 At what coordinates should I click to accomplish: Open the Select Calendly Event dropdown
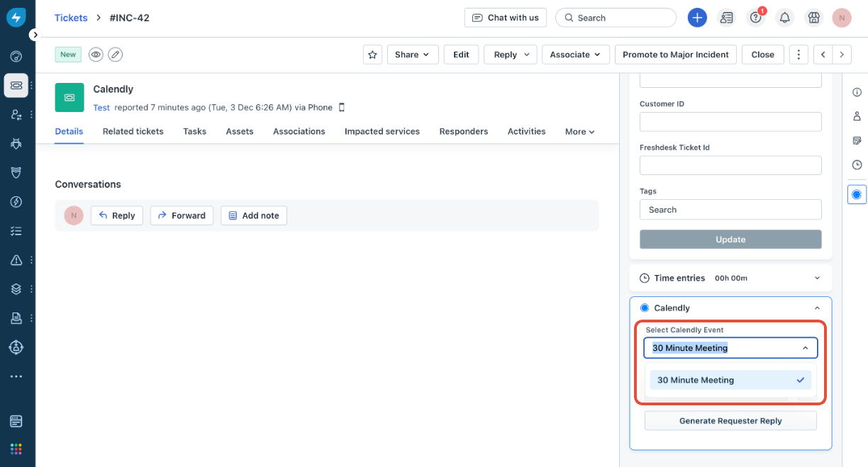coord(730,348)
